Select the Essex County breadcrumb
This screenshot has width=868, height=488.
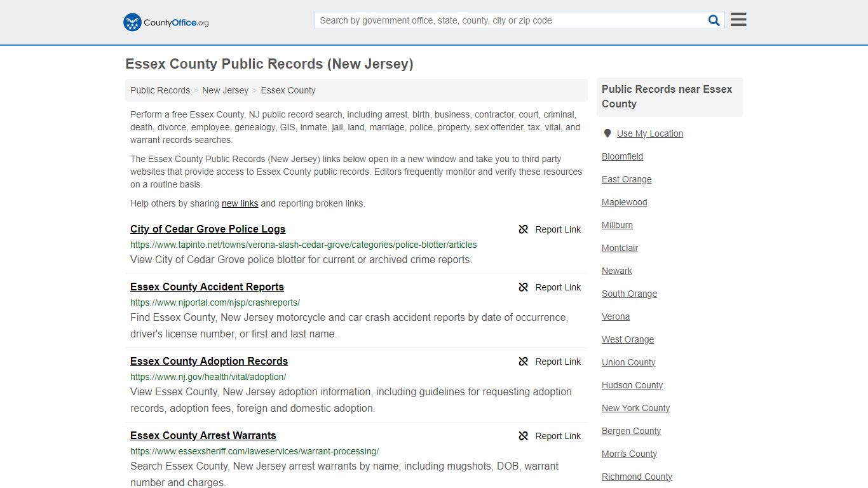(288, 90)
